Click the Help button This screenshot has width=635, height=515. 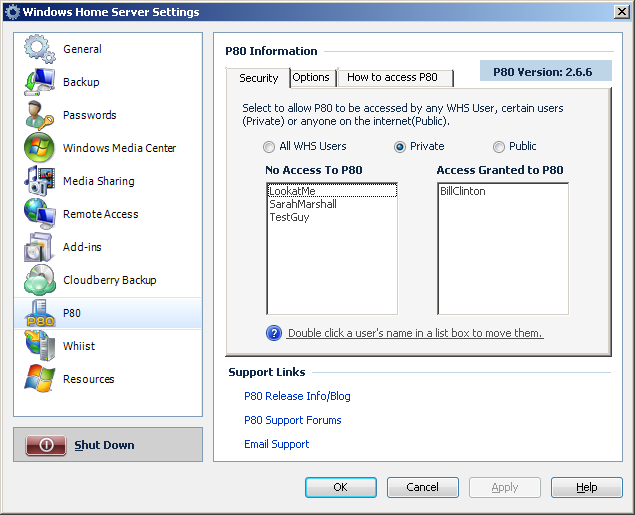[586, 487]
